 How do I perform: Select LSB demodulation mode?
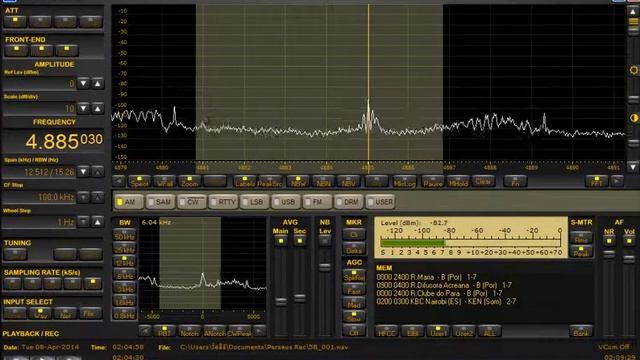[x=255, y=202]
